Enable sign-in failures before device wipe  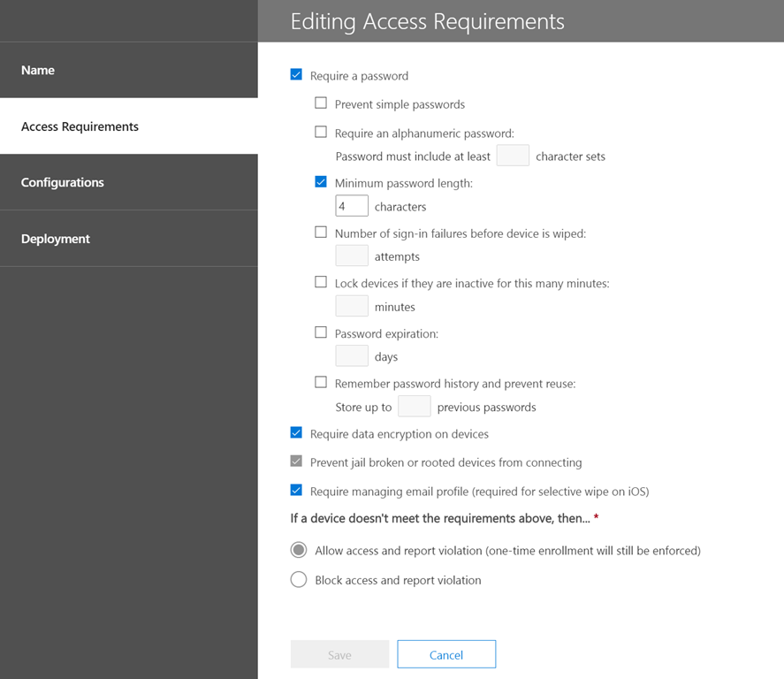click(321, 233)
